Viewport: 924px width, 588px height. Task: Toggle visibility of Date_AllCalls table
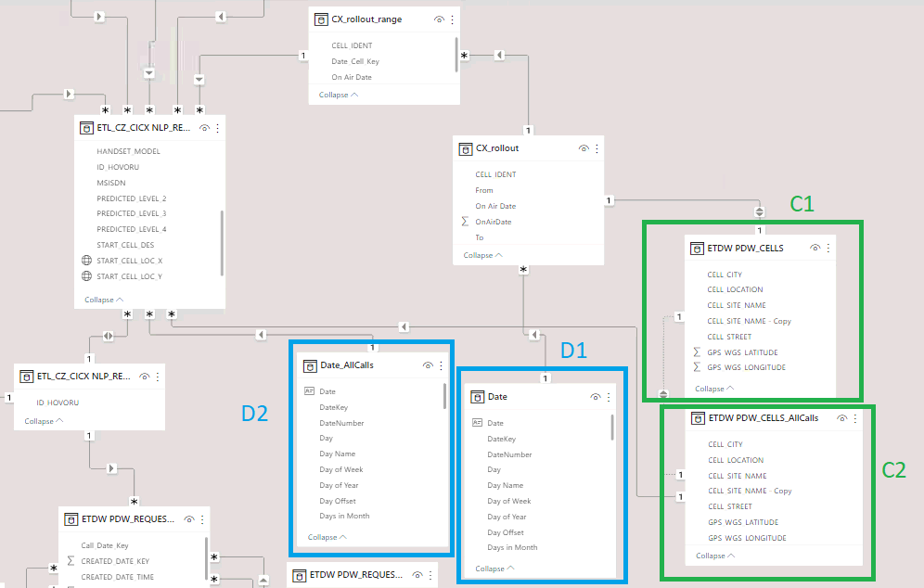tap(428, 365)
